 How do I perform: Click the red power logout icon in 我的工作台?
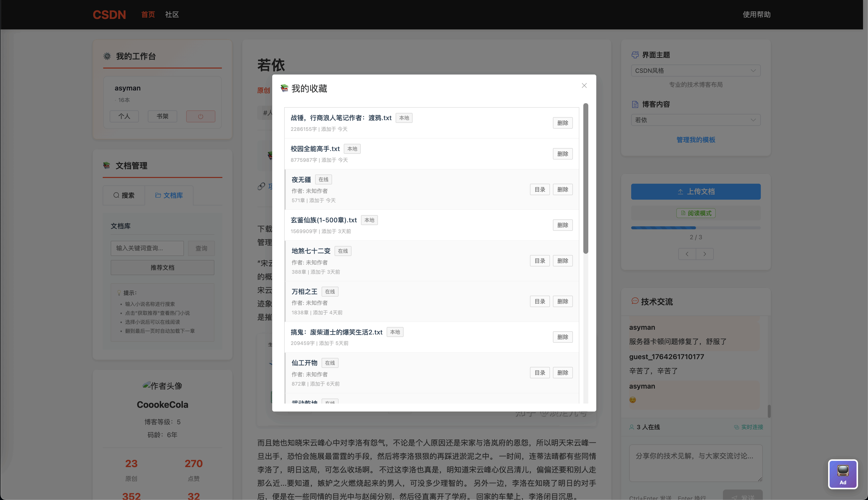click(200, 116)
